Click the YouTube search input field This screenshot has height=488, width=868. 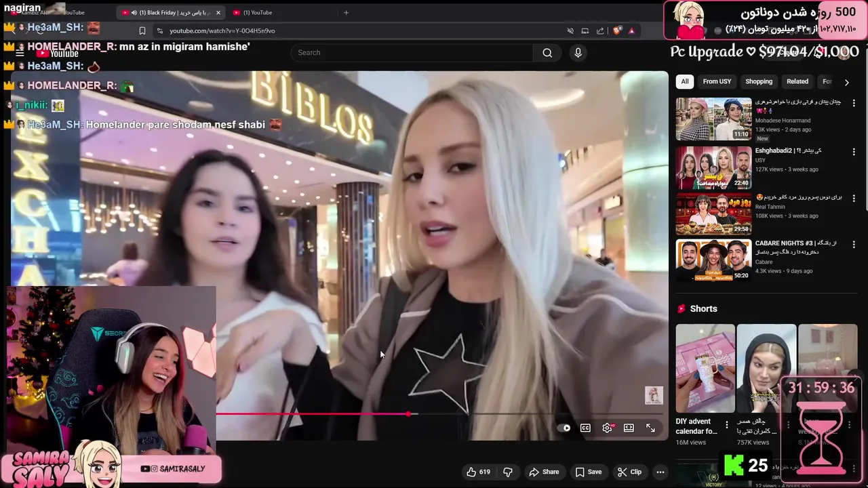pos(412,53)
